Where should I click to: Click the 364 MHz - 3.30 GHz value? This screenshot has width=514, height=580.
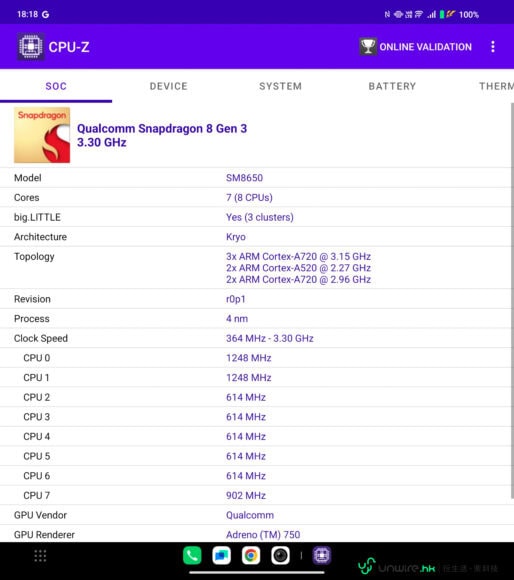pos(270,338)
